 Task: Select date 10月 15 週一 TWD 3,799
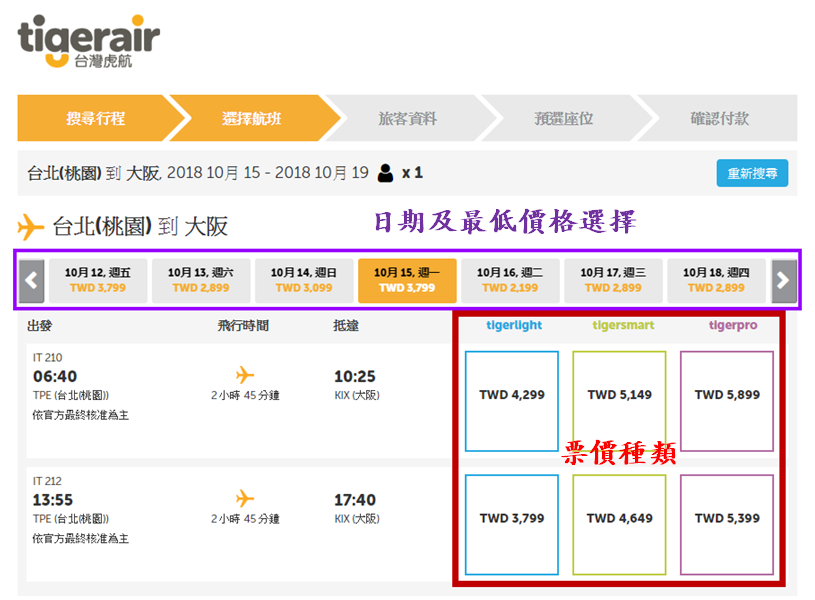pos(407,281)
